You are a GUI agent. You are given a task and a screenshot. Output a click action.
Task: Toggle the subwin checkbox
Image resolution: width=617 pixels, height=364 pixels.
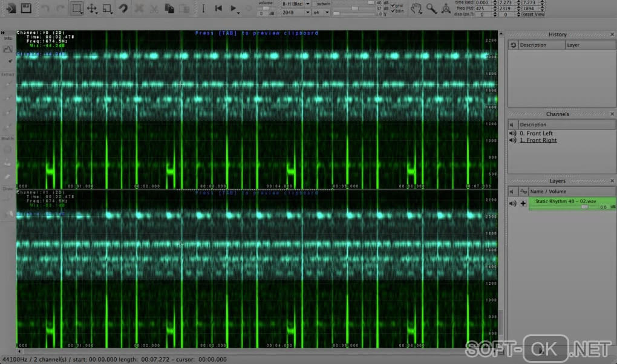coord(315,4)
